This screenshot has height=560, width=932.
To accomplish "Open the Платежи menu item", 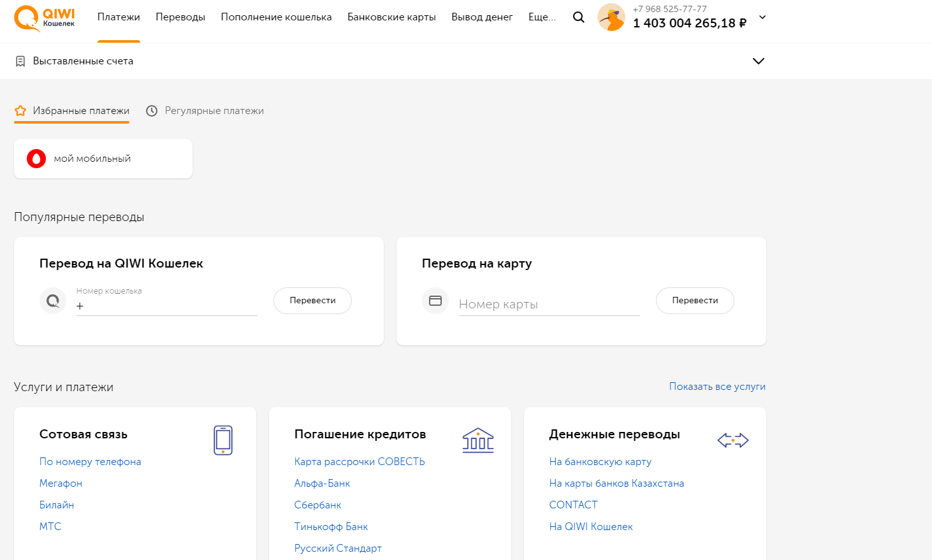I will click(x=119, y=17).
